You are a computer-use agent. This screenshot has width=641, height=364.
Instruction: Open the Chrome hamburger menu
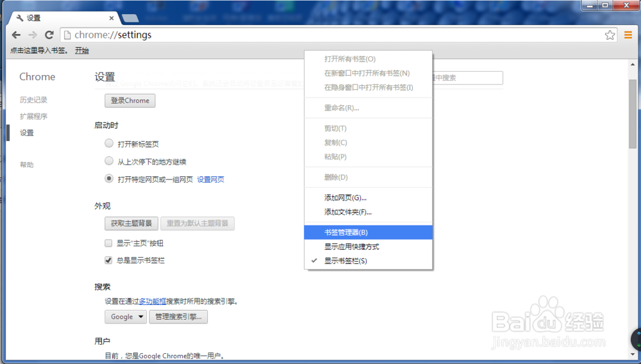[x=628, y=35]
